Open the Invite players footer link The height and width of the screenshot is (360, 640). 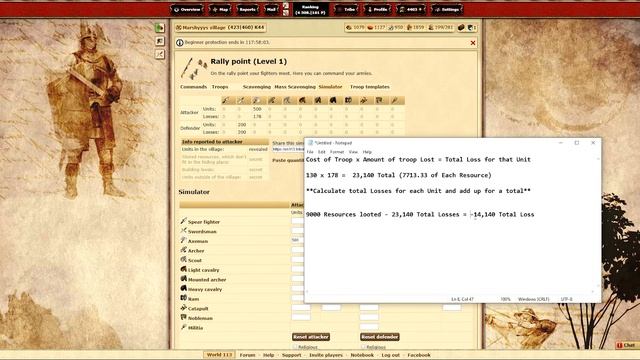coord(326,355)
